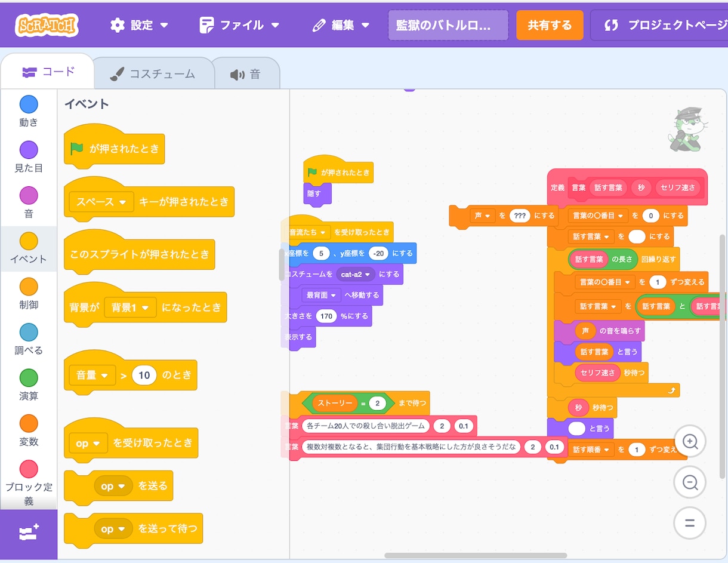Open the 設定 settings menu
Image resolution: width=728 pixels, height=563 pixels.
139,25
